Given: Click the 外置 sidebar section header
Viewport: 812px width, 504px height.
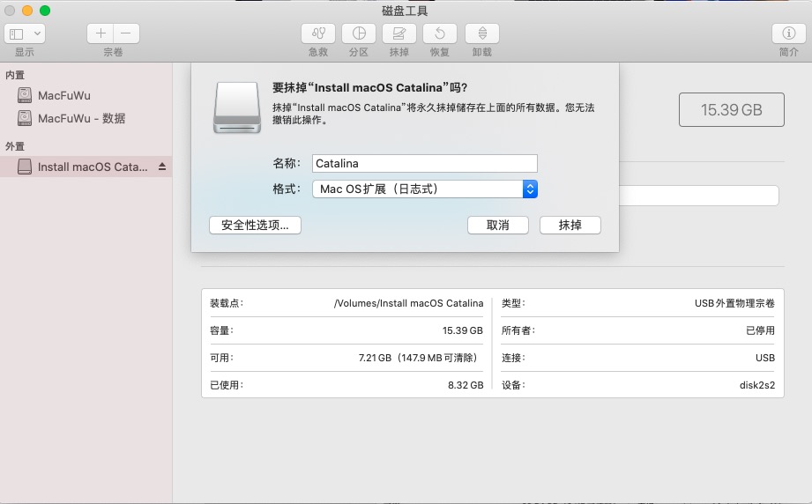Looking at the screenshot, I should [15, 146].
